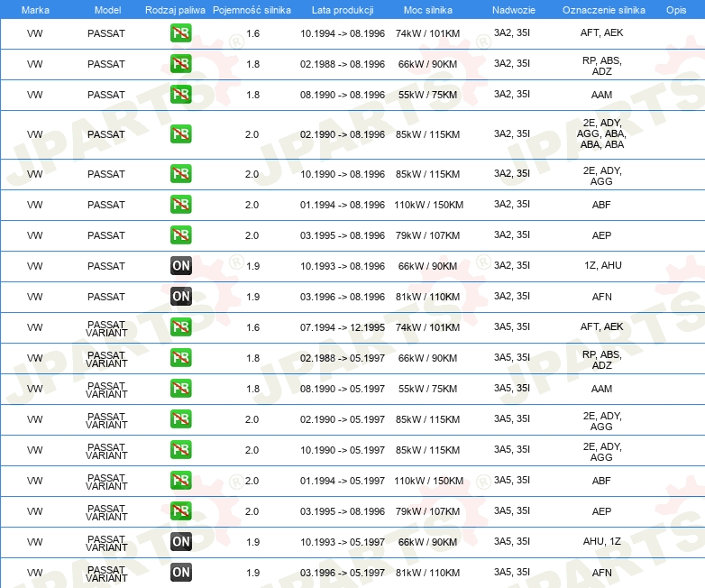705x588 pixels.
Task: Click the 1.6 capacity in the 10.1994 -> 08.1996 row
Action: [252, 33]
